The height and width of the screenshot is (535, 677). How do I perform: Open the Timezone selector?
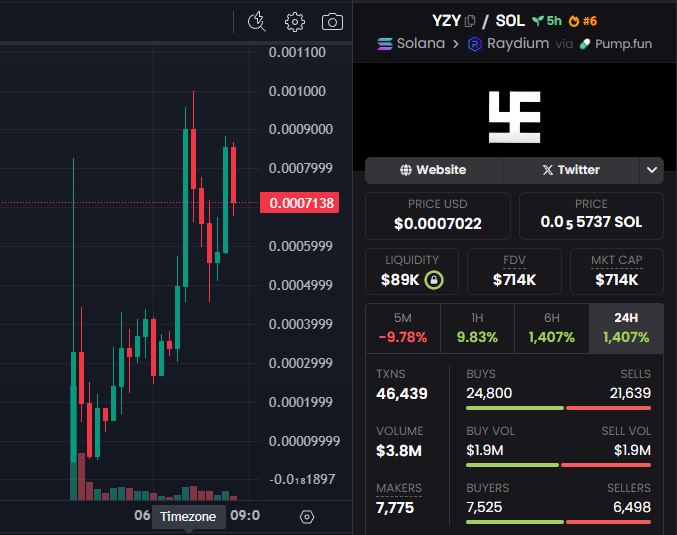(x=188, y=516)
